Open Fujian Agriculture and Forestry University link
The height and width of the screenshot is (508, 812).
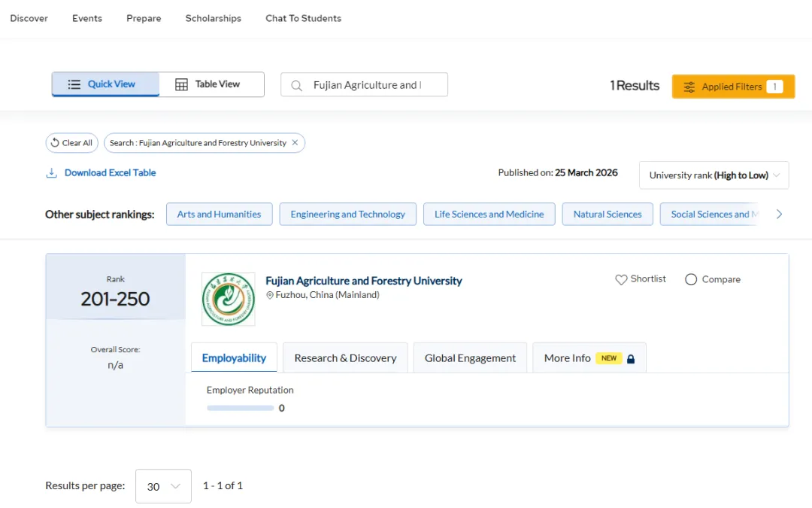(x=364, y=281)
